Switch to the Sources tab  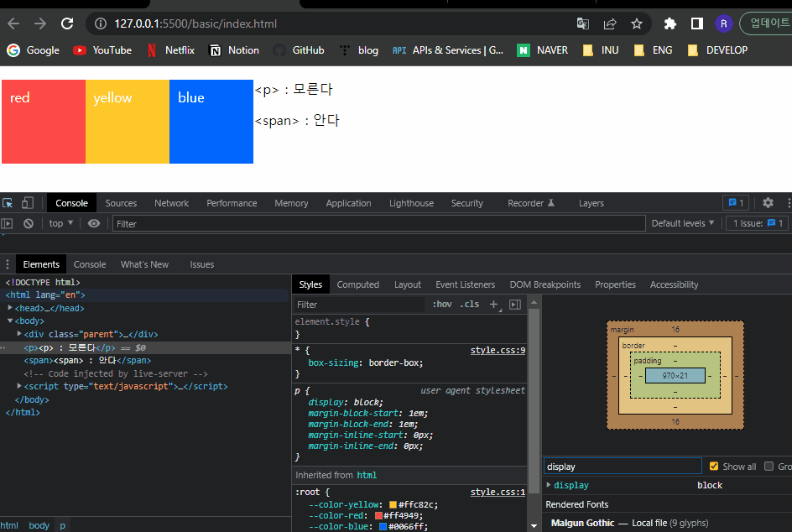[x=121, y=203]
